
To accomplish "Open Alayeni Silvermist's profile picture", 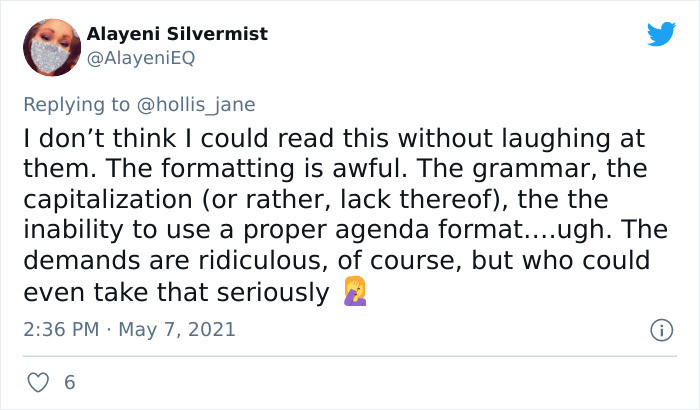I will 48,45.
